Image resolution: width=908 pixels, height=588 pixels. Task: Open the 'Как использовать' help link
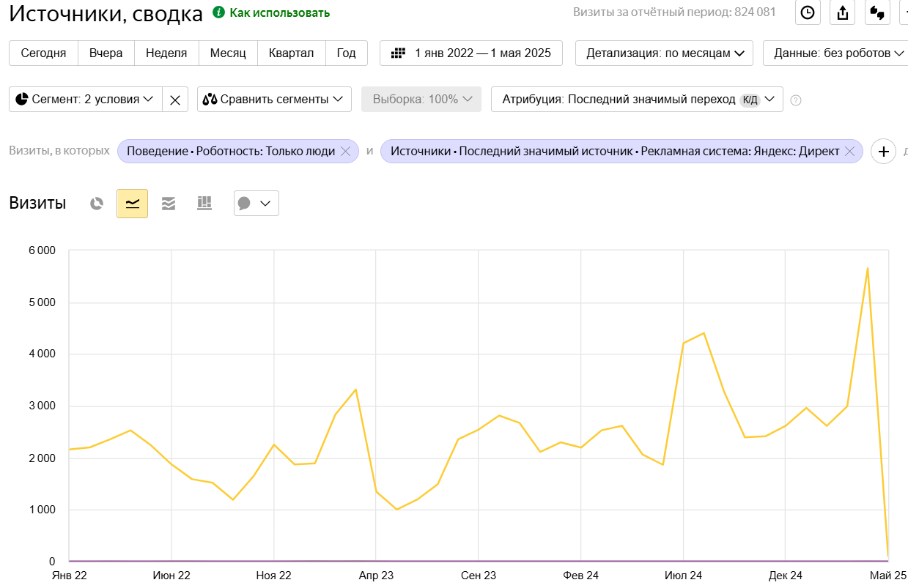279,12
